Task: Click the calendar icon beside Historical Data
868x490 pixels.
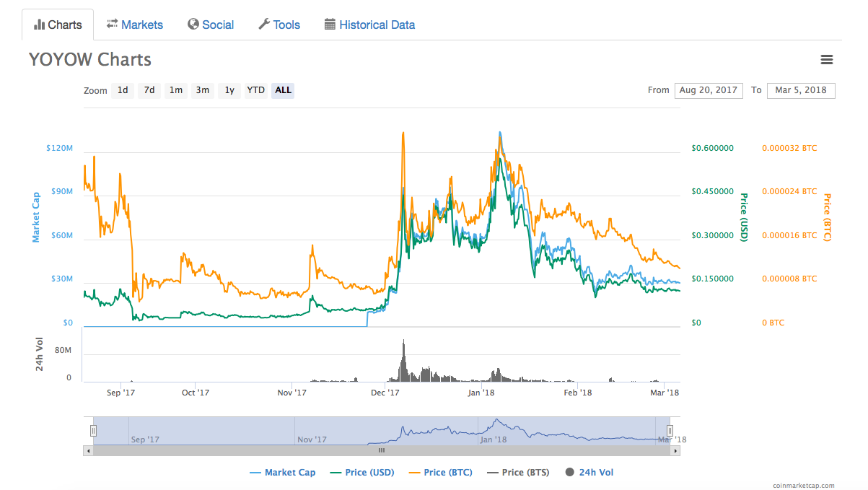Action: (330, 24)
